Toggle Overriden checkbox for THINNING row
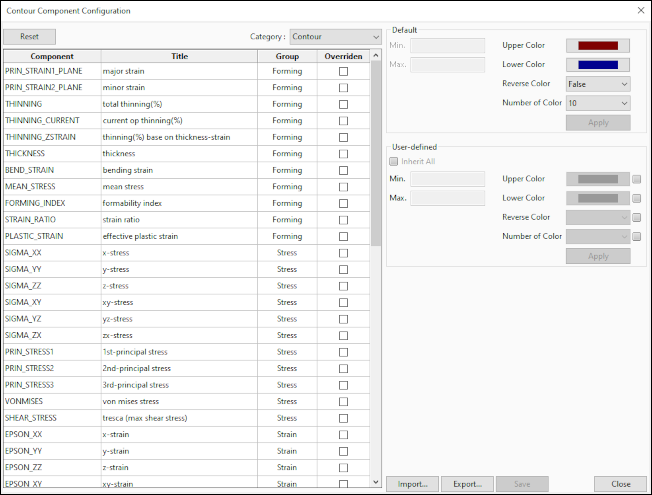Screen dimensions: 652x495 click(343, 104)
